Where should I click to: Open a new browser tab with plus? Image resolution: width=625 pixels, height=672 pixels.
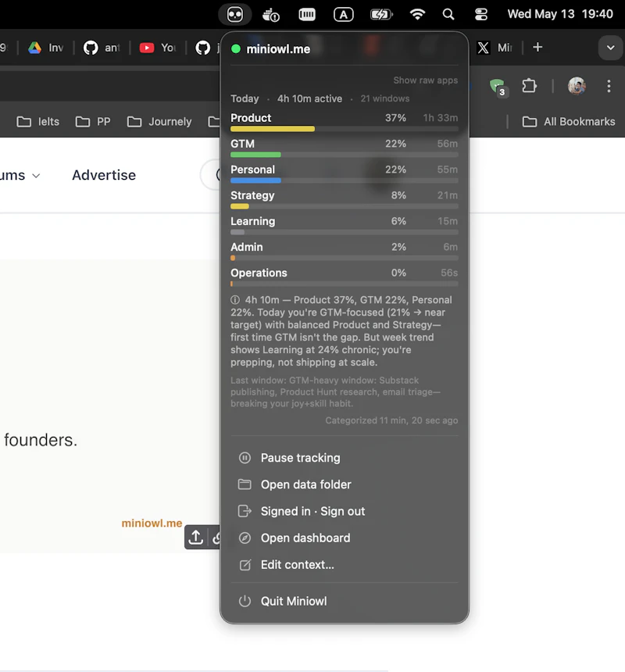537,47
